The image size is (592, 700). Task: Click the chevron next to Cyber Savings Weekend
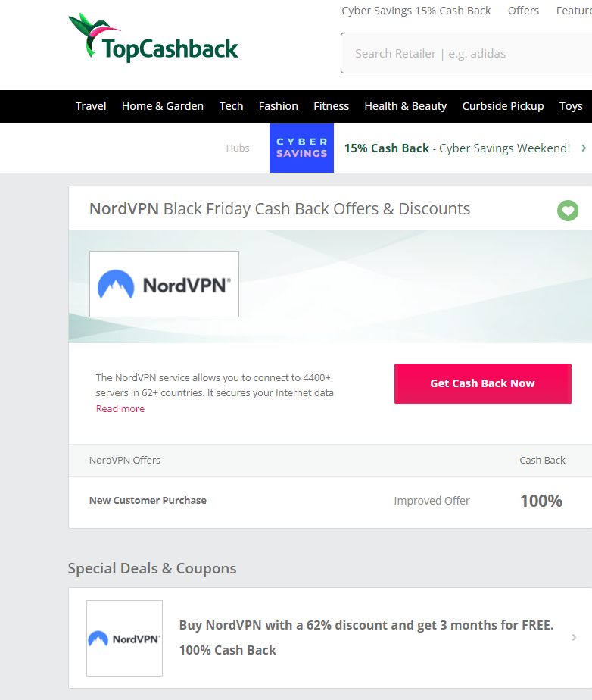[x=584, y=148]
